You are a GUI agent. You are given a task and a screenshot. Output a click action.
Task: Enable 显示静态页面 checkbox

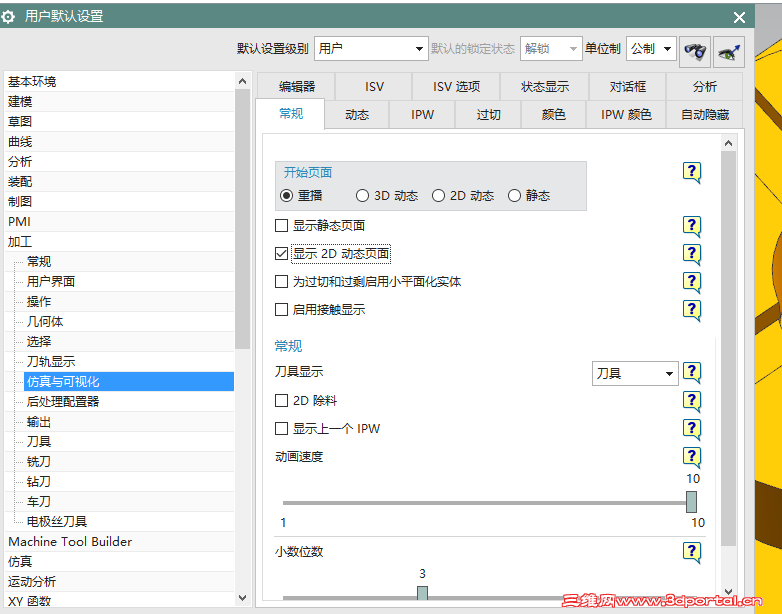281,226
